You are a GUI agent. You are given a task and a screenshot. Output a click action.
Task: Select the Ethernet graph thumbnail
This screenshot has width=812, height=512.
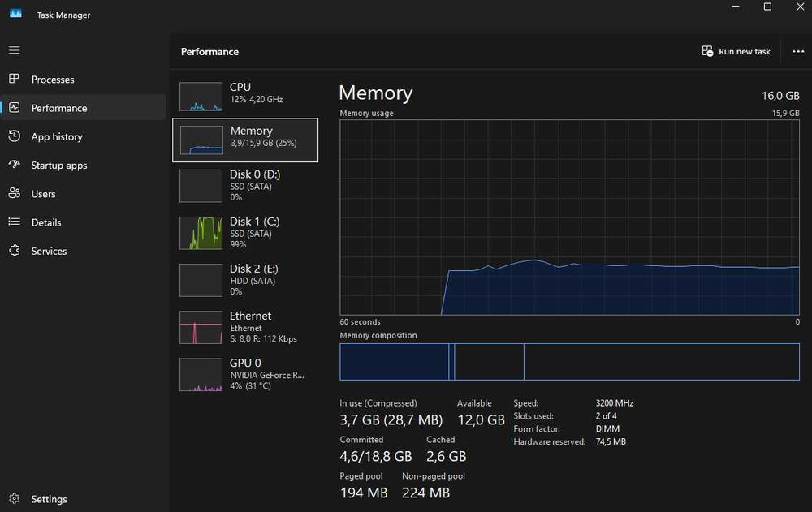click(x=201, y=327)
